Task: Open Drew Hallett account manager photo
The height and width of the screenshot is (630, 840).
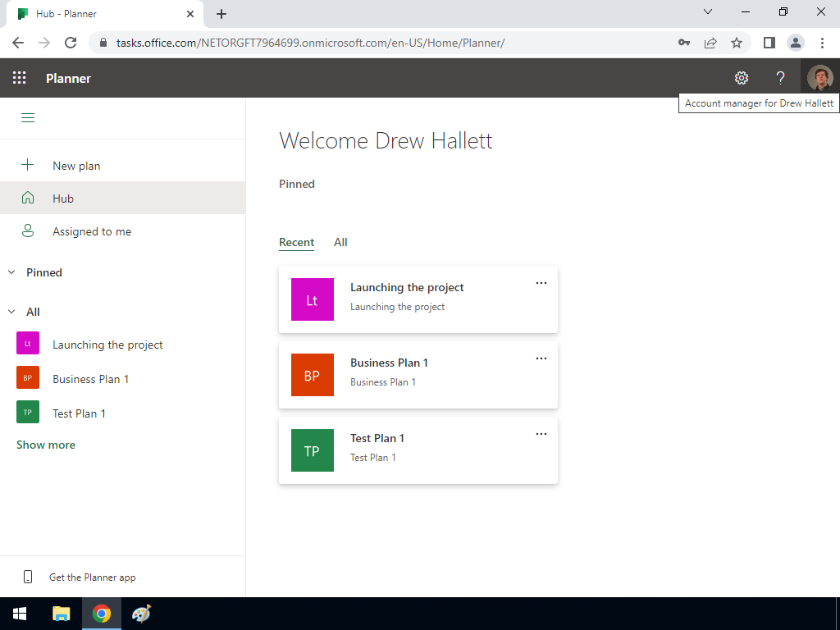Action: [820, 78]
